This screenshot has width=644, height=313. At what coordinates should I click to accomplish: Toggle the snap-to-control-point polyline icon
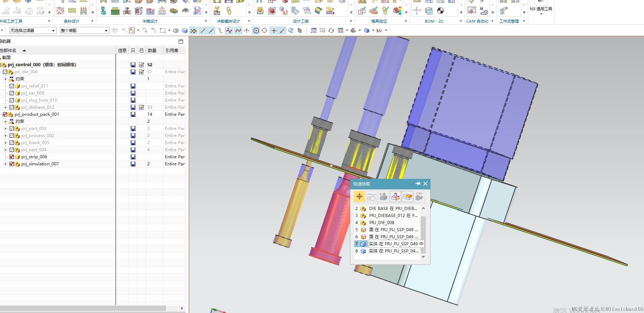coord(229,30)
